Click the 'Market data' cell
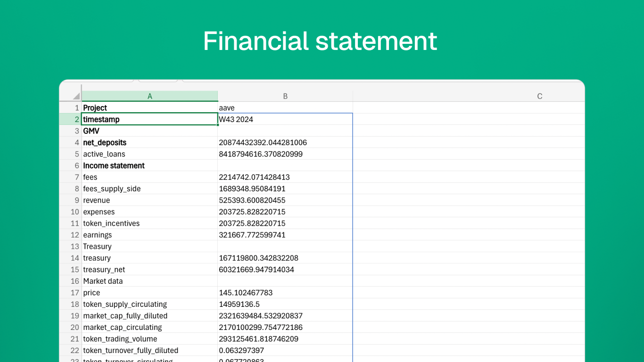This screenshot has width=644, height=362. point(150,281)
